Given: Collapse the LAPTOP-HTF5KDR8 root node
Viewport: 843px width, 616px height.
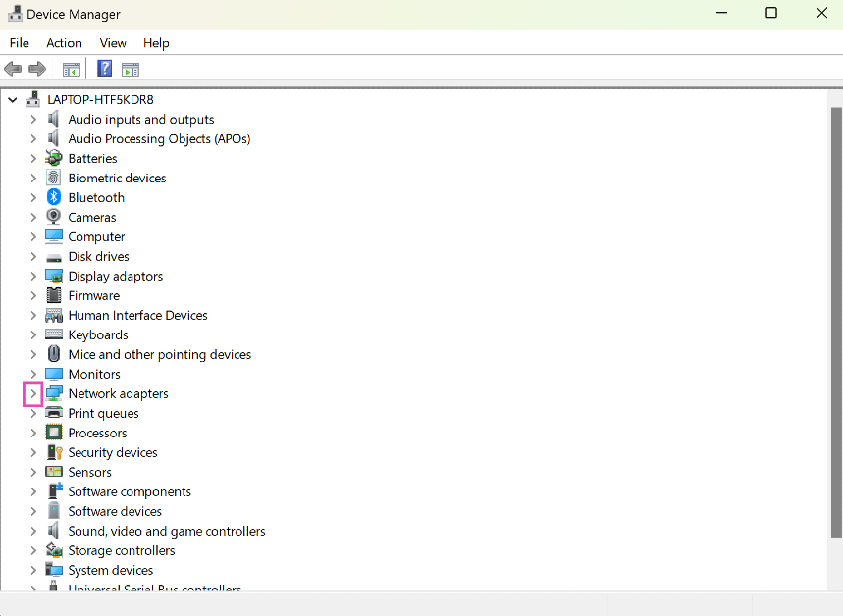Looking at the screenshot, I should 13,99.
